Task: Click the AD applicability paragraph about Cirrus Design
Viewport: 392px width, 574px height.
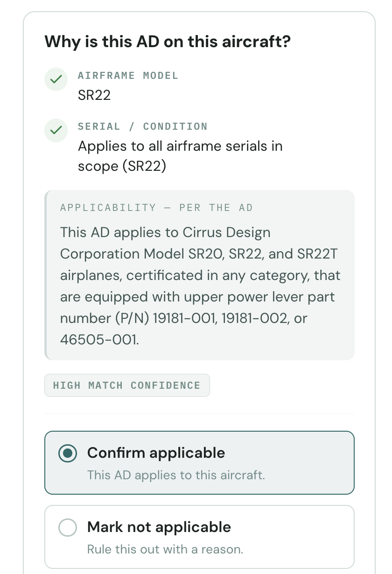Action: pyautogui.click(x=200, y=286)
